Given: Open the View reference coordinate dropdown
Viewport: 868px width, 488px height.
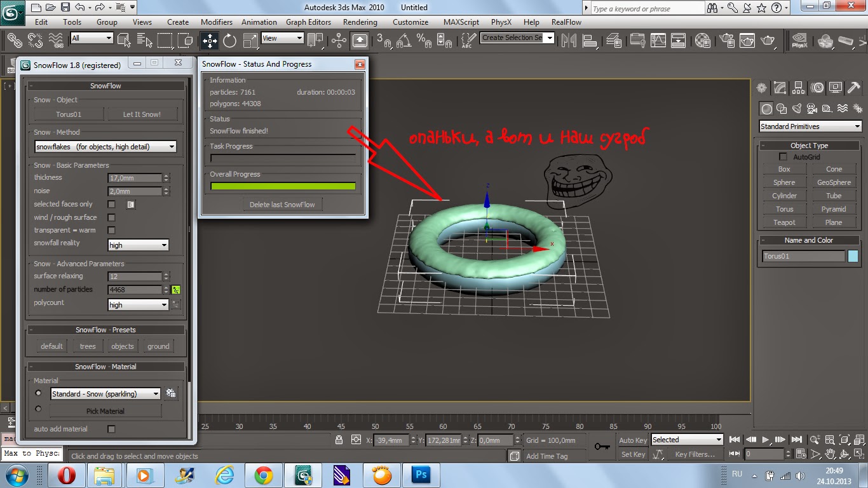Looking at the screenshot, I should (x=283, y=38).
